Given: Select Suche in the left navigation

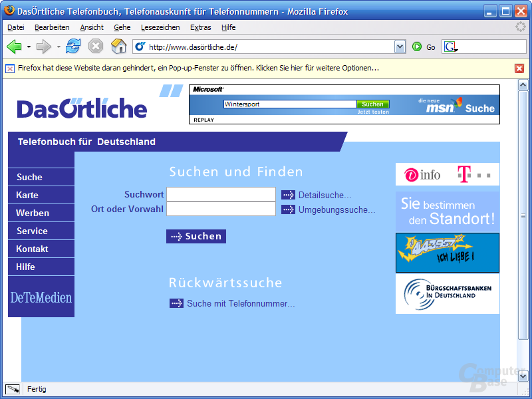Looking at the screenshot, I should [x=41, y=177].
